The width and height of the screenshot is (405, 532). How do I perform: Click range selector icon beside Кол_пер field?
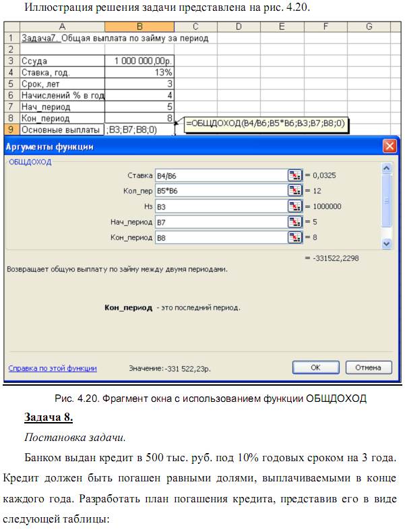[x=294, y=191]
